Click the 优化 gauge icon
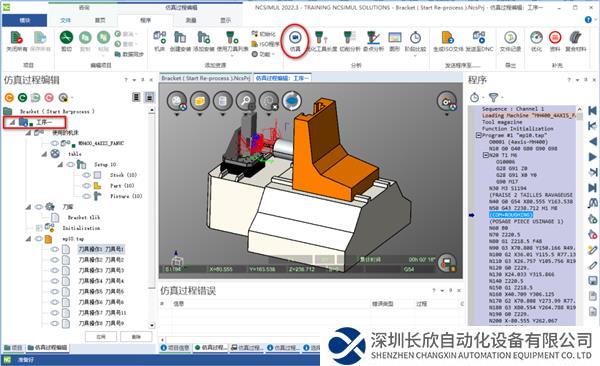The image size is (600, 366). [x=536, y=38]
